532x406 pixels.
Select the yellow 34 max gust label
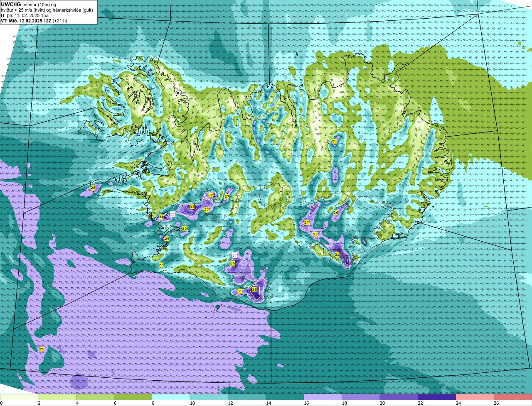[161, 217]
